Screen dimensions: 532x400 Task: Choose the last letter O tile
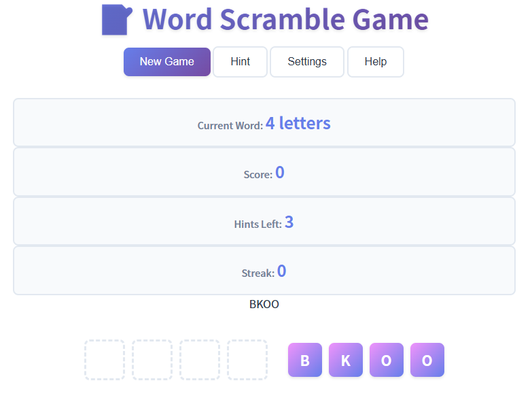427,360
